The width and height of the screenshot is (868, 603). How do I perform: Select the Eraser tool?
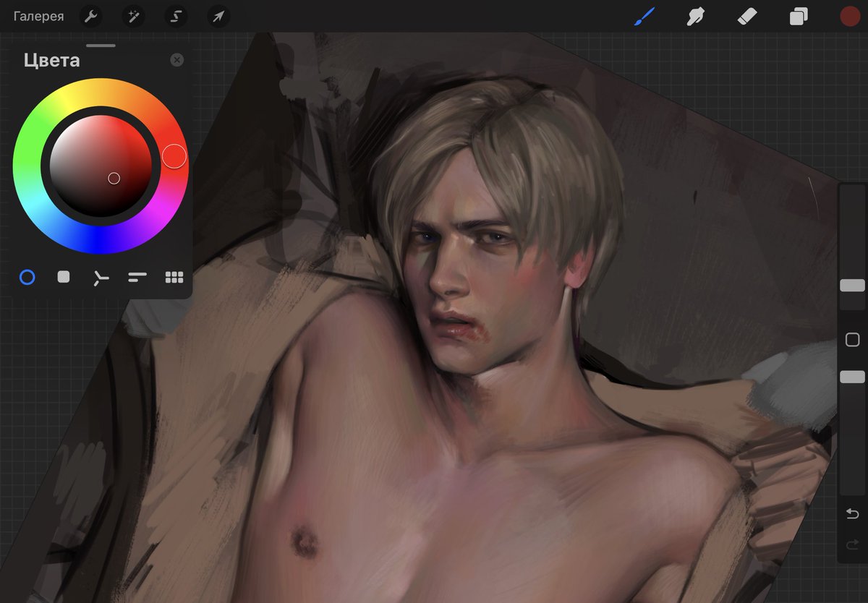coord(747,16)
